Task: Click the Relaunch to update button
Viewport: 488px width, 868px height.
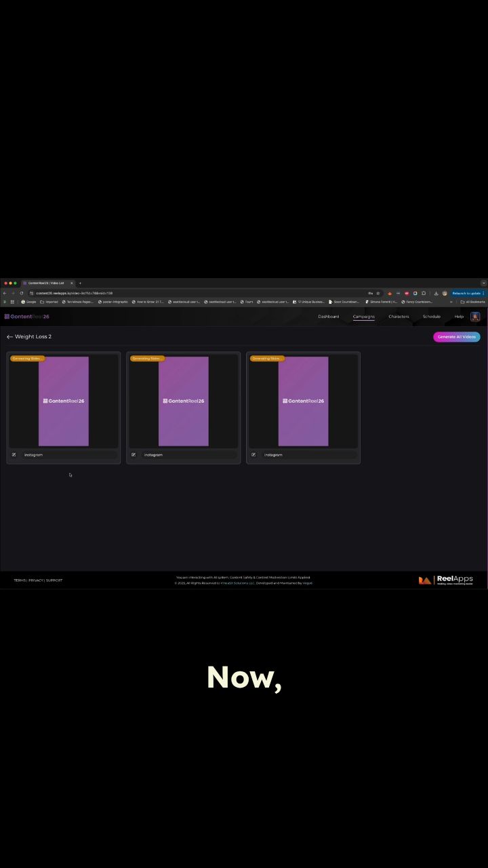Action: [x=466, y=293]
